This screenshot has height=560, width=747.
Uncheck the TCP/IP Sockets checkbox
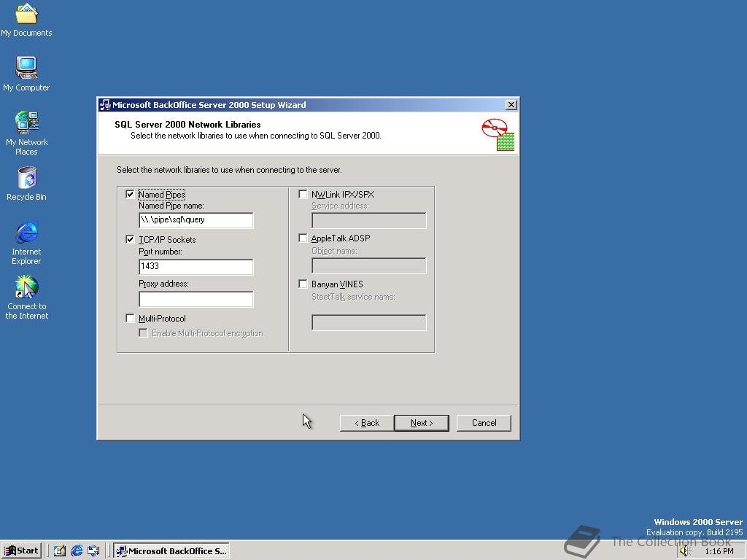pyautogui.click(x=130, y=239)
